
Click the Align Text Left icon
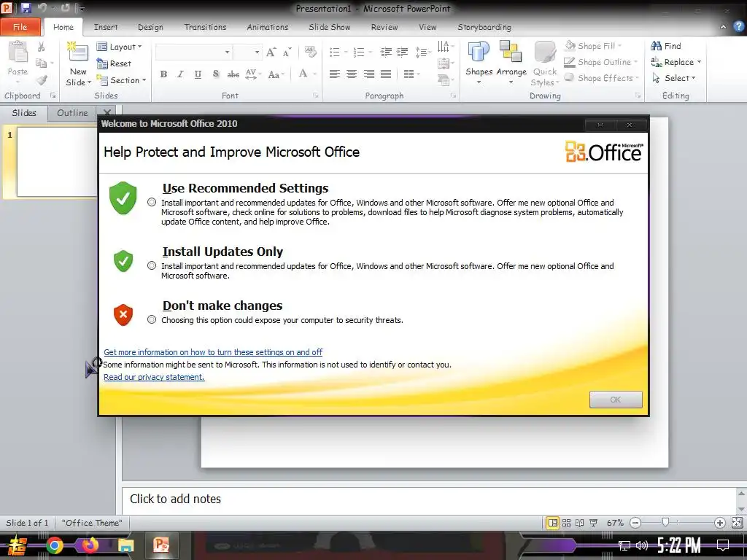pos(334,74)
